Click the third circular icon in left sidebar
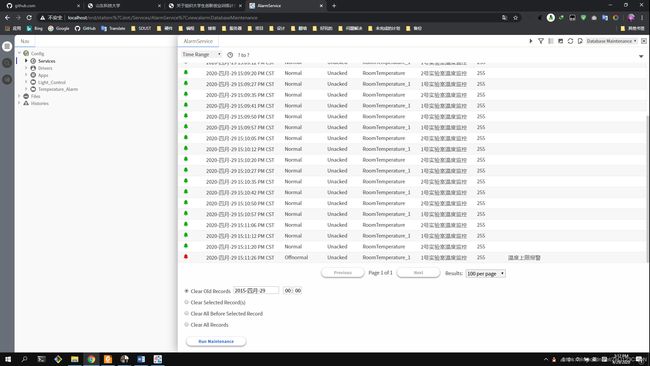This screenshot has width=650, height=366. coord(7,79)
